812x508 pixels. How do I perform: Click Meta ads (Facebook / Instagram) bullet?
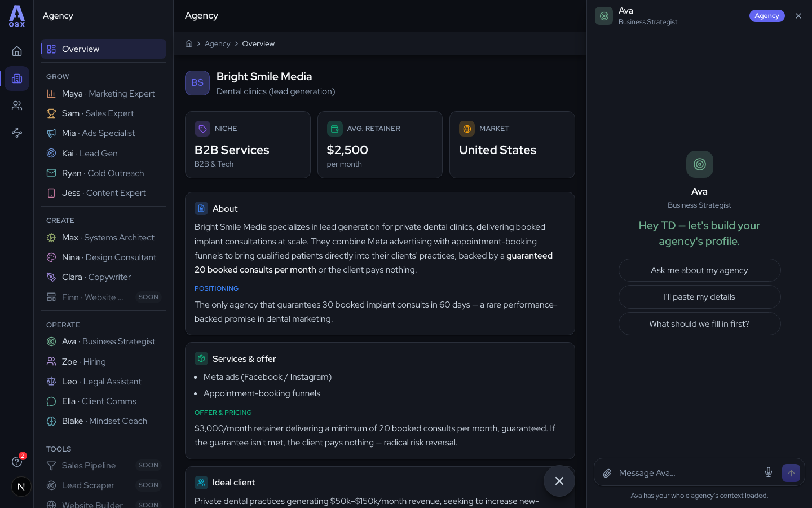pos(267,377)
